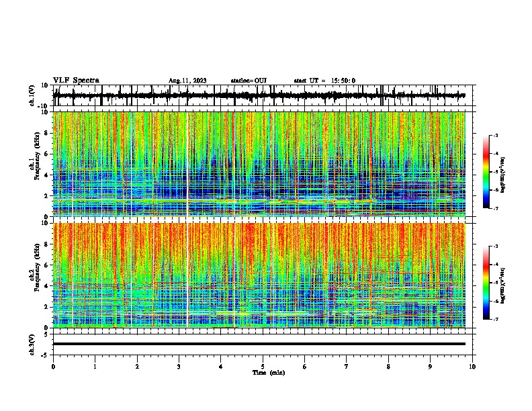Click the "VLF Spectra" plot title

pyautogui.click(x=76, y=81)
